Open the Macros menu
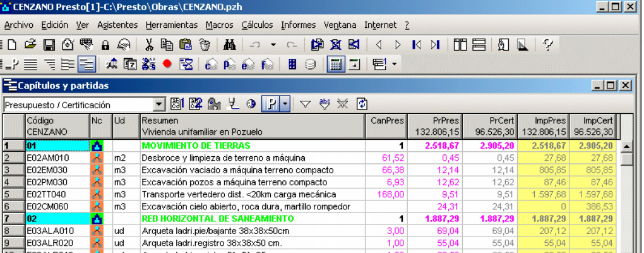Viewport: 644px width, 253px height. coord(219,25)
